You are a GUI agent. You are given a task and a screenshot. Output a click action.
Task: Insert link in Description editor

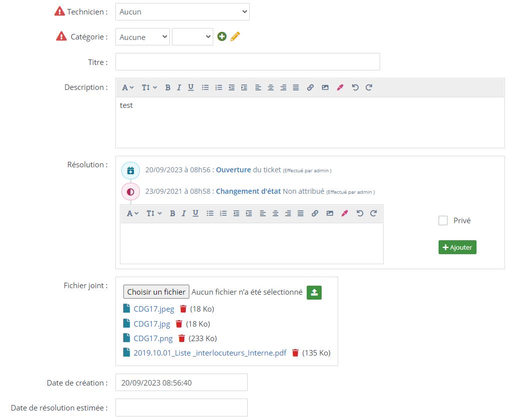311,87
